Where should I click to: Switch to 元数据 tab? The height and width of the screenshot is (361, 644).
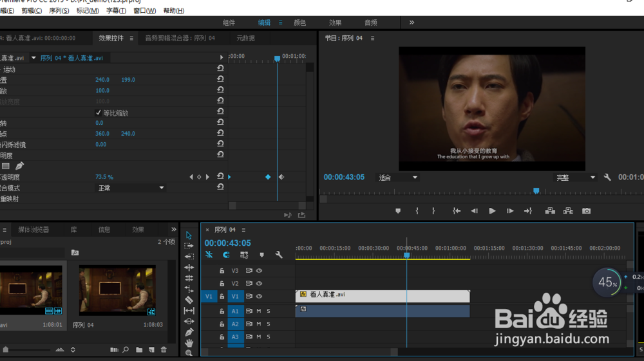(245, 38)
